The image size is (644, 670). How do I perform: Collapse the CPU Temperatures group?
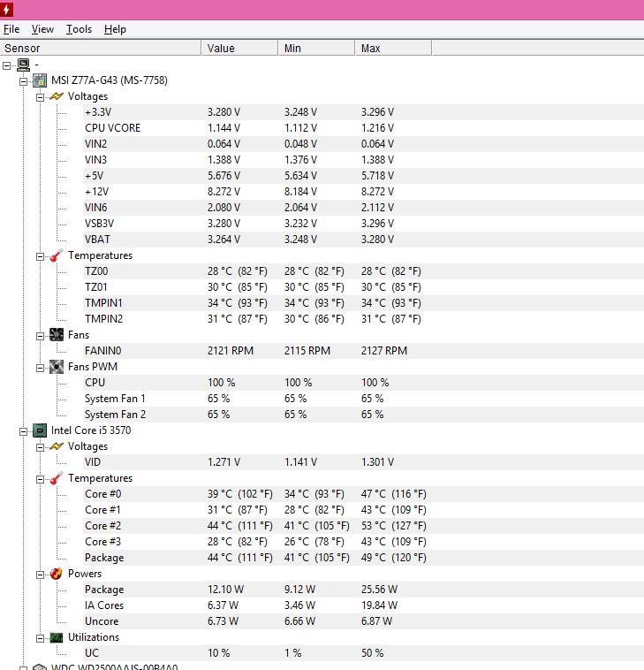pyautogui.click(x=40, y=479)
